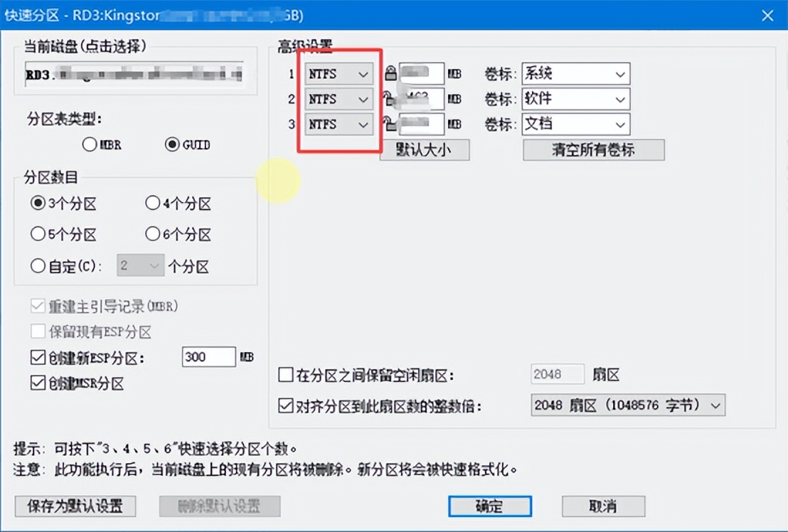Screen dimensions: 788x532
Task: Click the 清空所有卷标 button
Action: tap(593, 150)
